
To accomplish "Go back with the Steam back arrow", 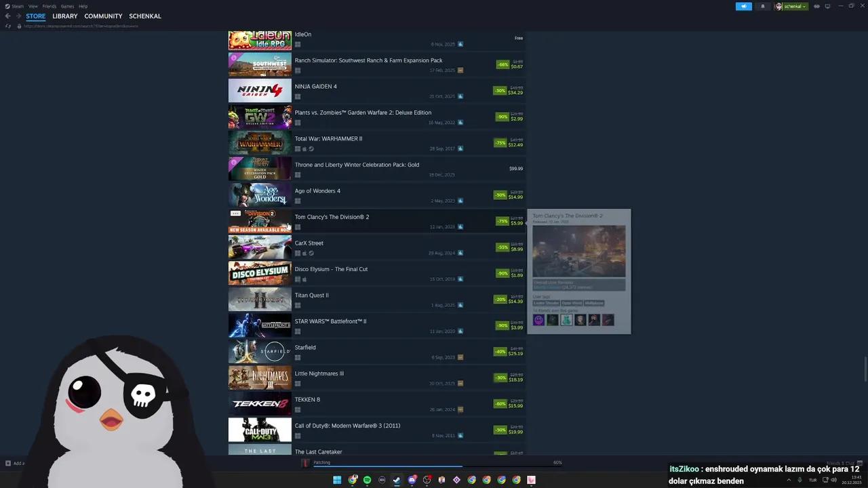I will coord(8,16).
